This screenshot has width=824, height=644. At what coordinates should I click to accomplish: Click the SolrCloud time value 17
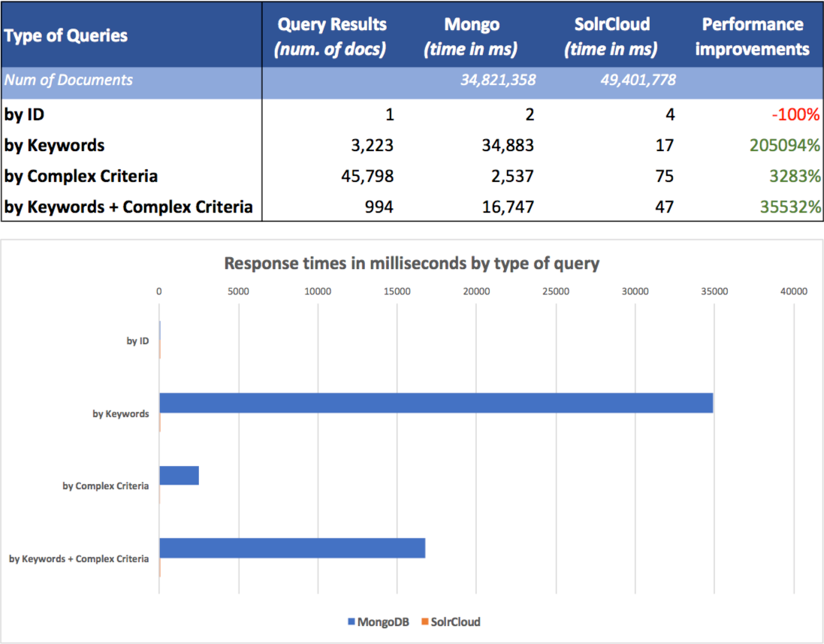click(664, 146)
